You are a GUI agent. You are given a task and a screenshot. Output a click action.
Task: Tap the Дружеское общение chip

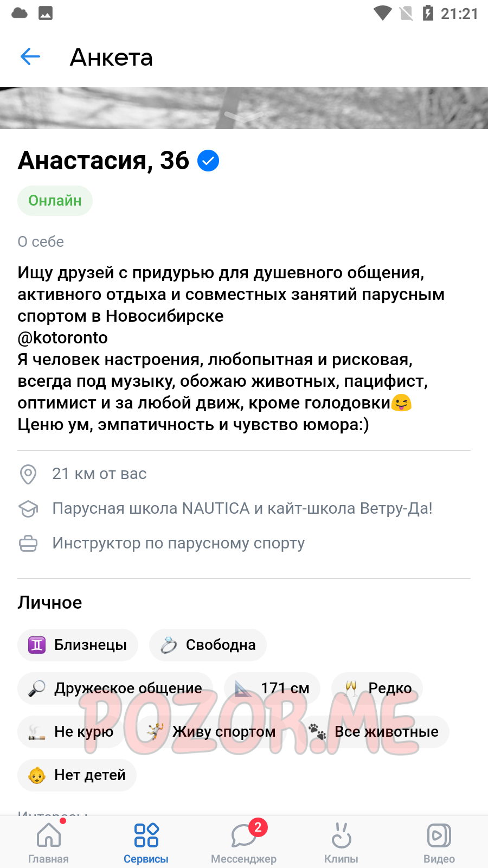point(115,688)
